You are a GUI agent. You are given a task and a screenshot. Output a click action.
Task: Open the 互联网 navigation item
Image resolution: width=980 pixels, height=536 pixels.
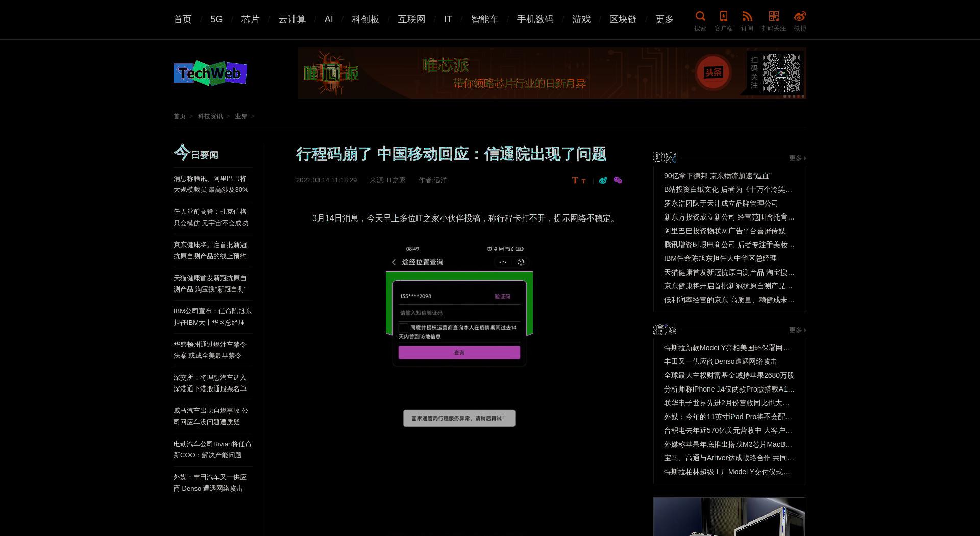point(411,19)
